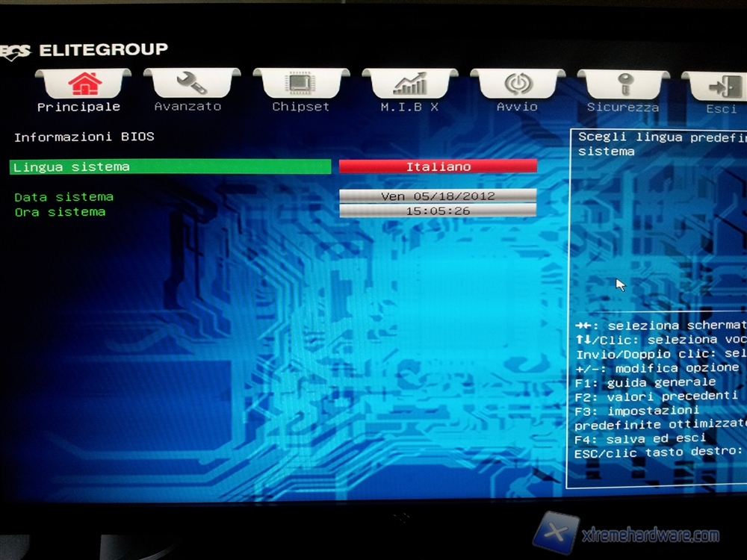Viewport: 747px width, 560px height.
Task: Open the Avvio text label
Action: point(517,107)
